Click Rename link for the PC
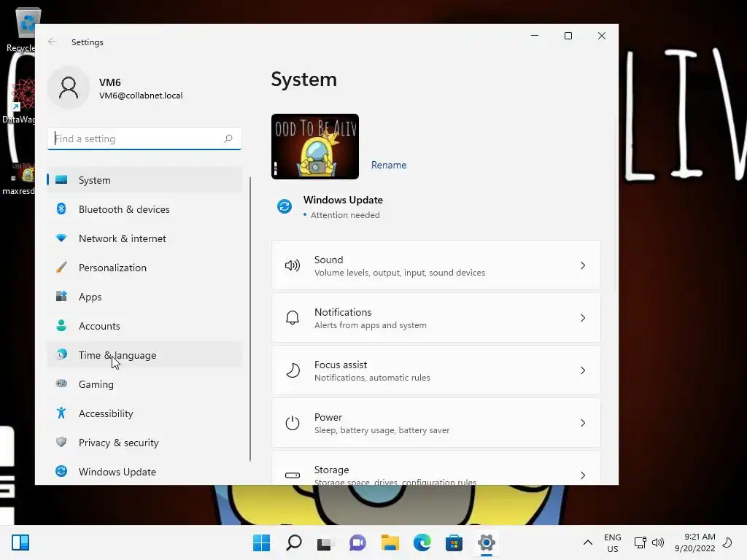This screenshot has height=560, width=747. 389,165
